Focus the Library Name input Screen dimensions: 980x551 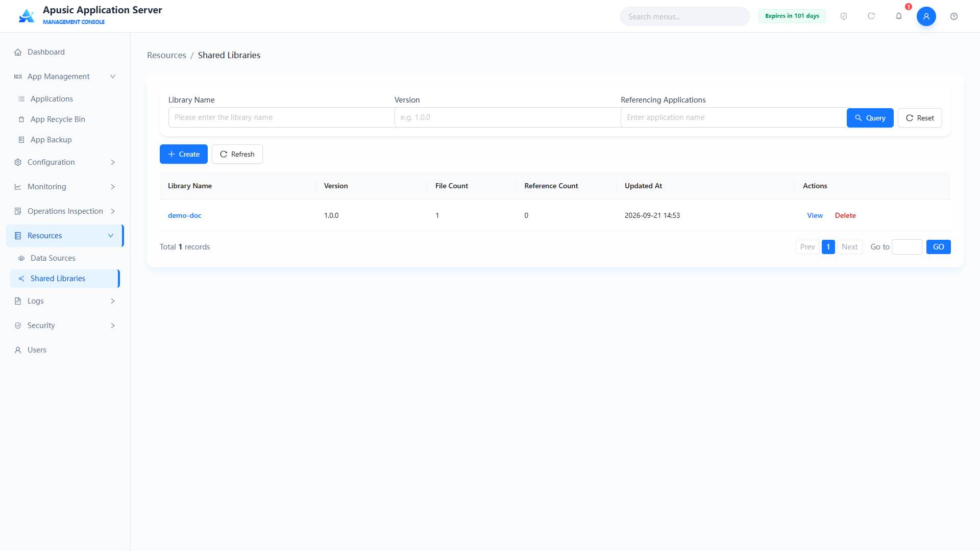(x=281, y=117)
